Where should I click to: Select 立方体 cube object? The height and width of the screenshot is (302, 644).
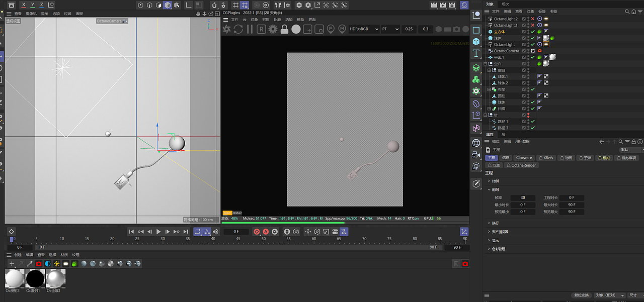pyautogui.click(x=499, y=32)
